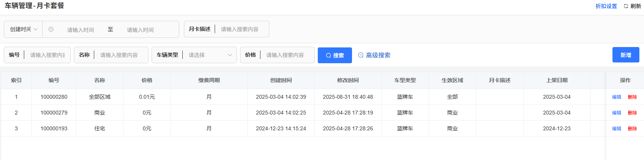644x160 pixels.
Task: Click created time 2025-03-04 14:02:39
Action: click(x=281, y=97)
